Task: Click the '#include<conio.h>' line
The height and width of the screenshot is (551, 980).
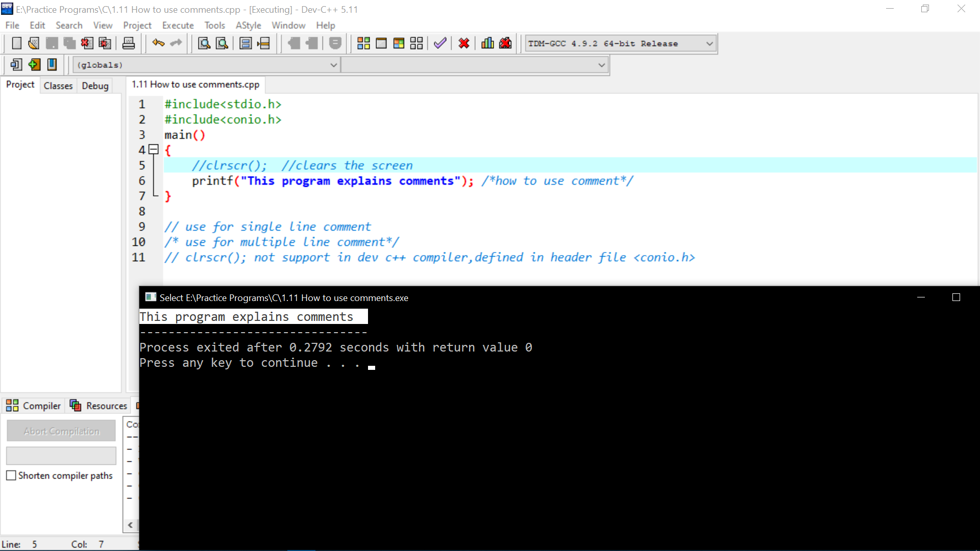Action: pyautogui.click(x=223, y=119)
